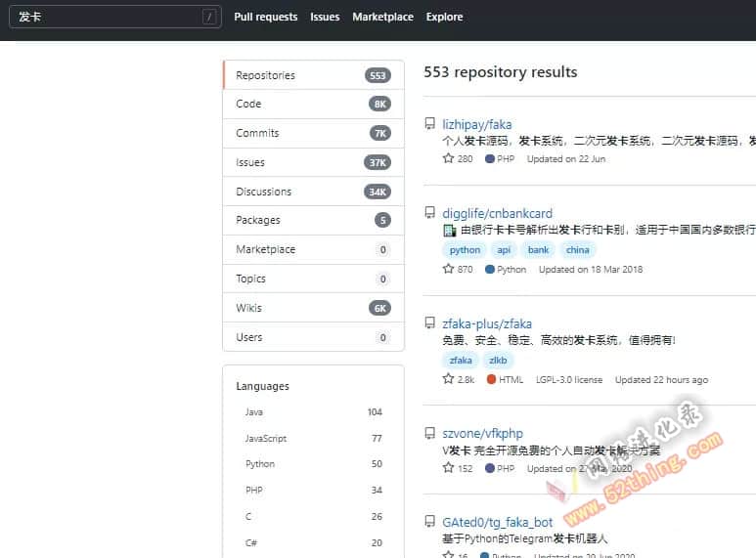The width and height of the screenshot is (756, 558).
Task: Click the '553 repository results' heading
Action: pos(501,72)
